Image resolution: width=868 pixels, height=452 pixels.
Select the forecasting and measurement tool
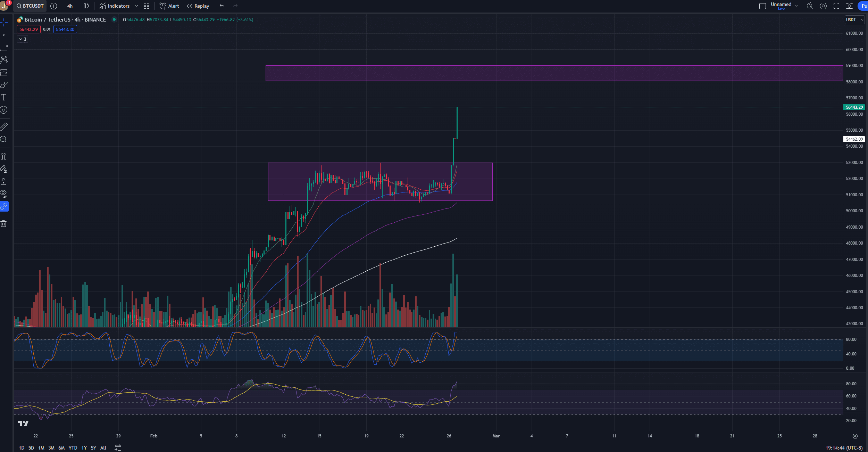[4, 72]
